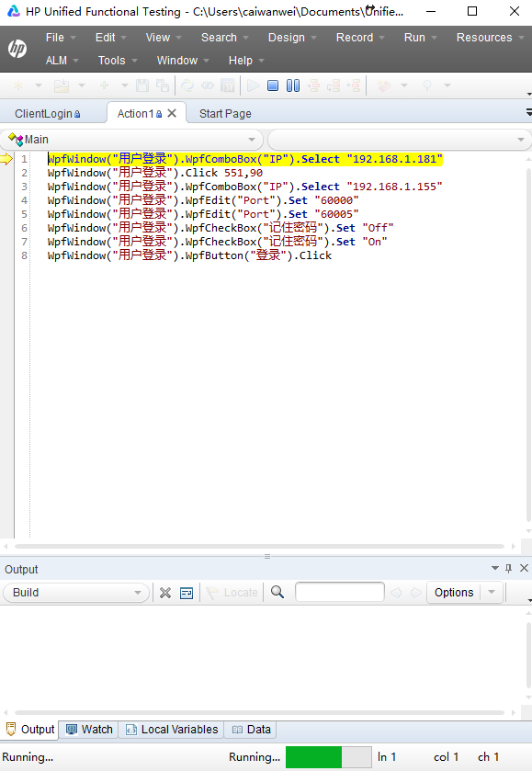Click the Step Out icon

coord(354,85)
